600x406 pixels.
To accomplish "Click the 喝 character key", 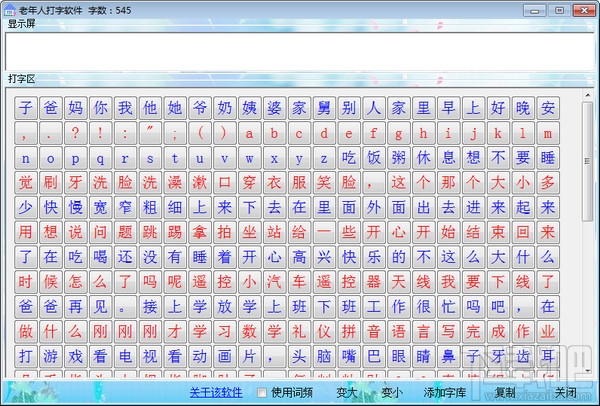I will [100, 257].
